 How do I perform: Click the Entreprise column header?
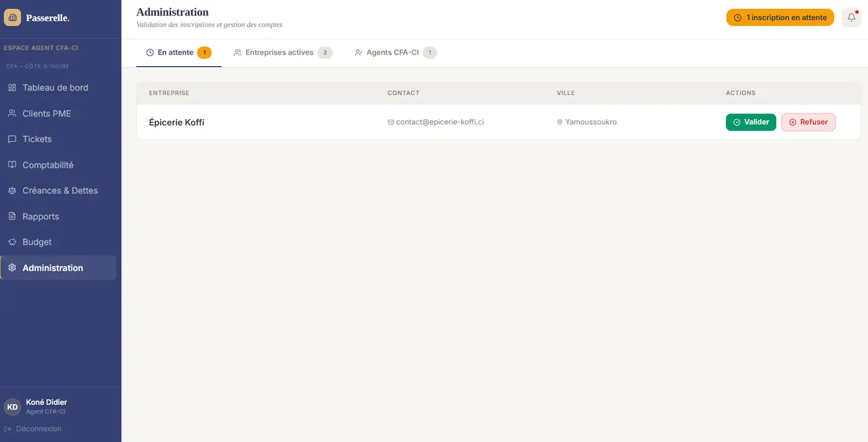(169, 93)
